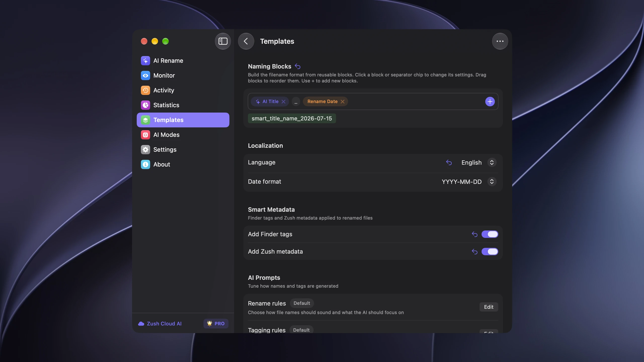
Task: Click the underscore separator chip
Action: [x=296, y=102]
